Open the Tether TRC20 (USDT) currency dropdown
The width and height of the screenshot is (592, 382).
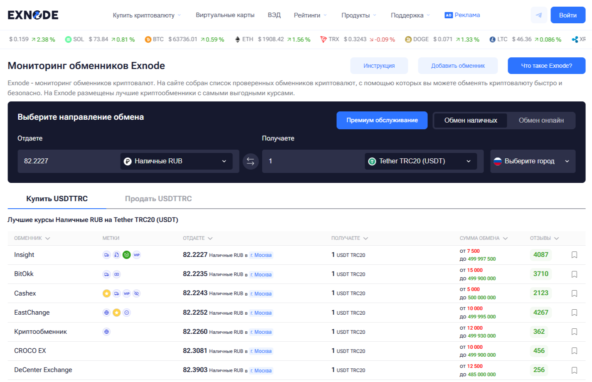[421, 161]
